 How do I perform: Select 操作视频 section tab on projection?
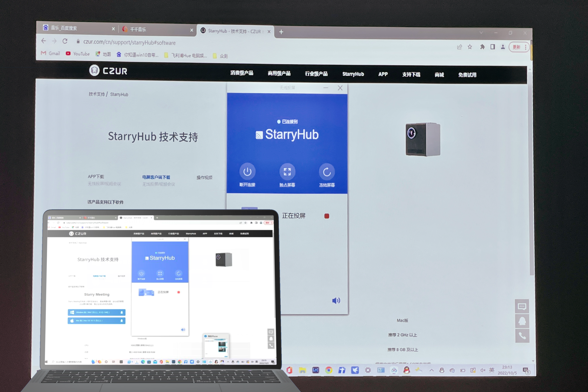point(204,178)
